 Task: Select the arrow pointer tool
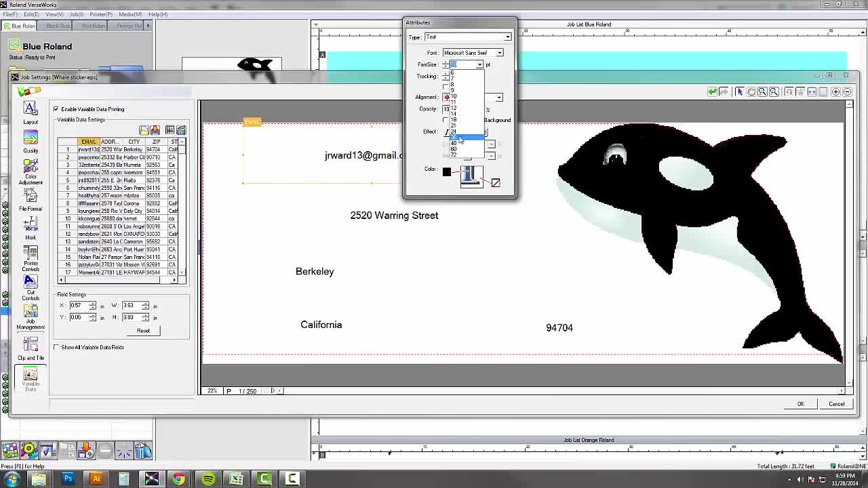click(740, 91)
